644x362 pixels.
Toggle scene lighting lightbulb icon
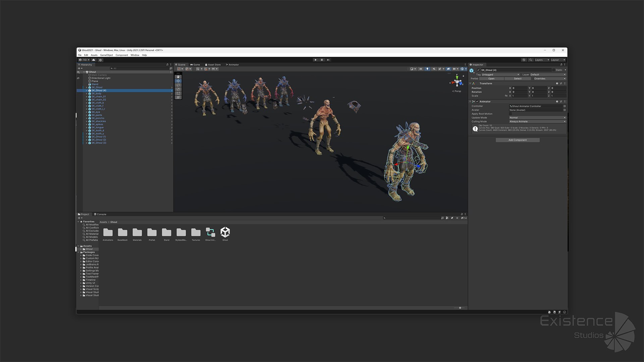click(x=427, y=69)
